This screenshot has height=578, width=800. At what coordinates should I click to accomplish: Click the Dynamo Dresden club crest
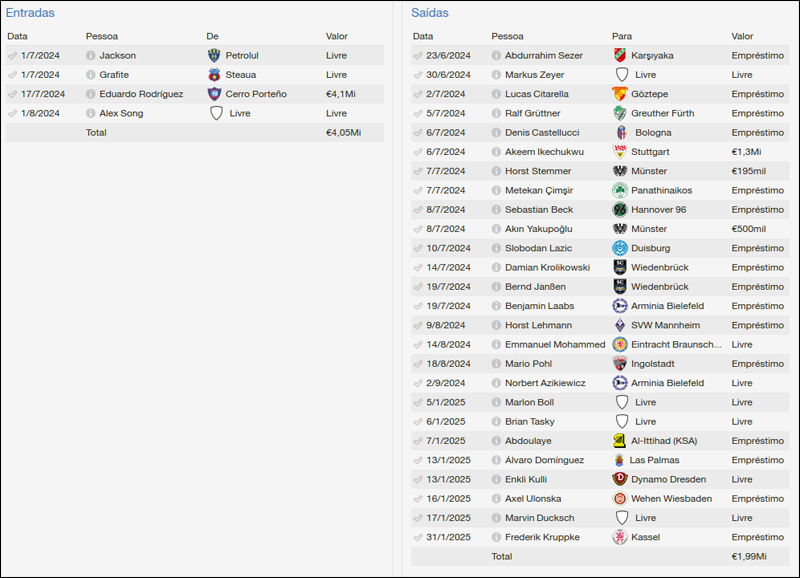point(621,480)
